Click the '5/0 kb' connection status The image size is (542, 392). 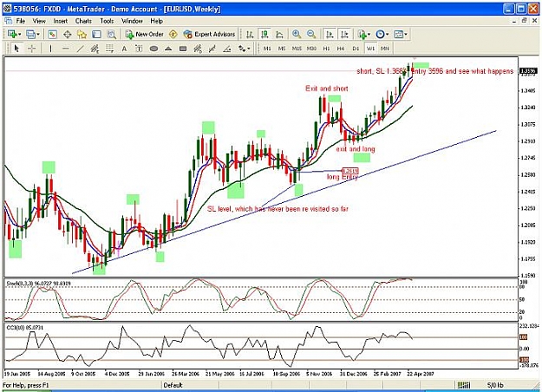point(495,385)
